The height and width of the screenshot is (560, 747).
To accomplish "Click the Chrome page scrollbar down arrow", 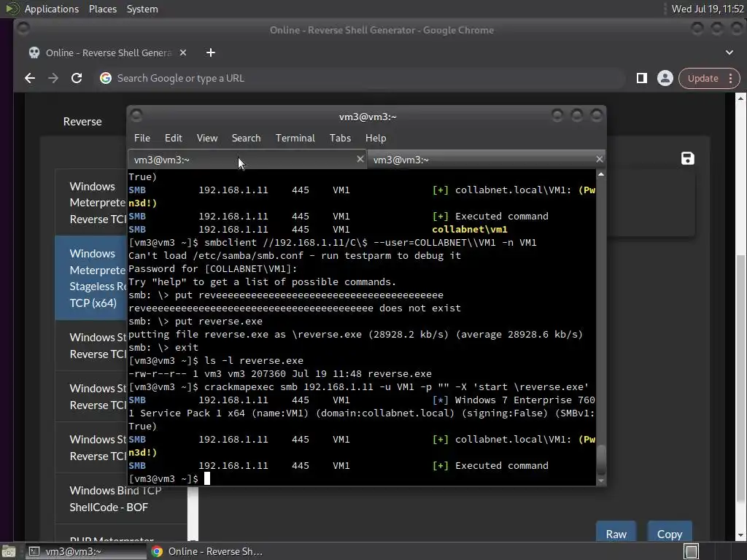I will (x=740, y=535).
